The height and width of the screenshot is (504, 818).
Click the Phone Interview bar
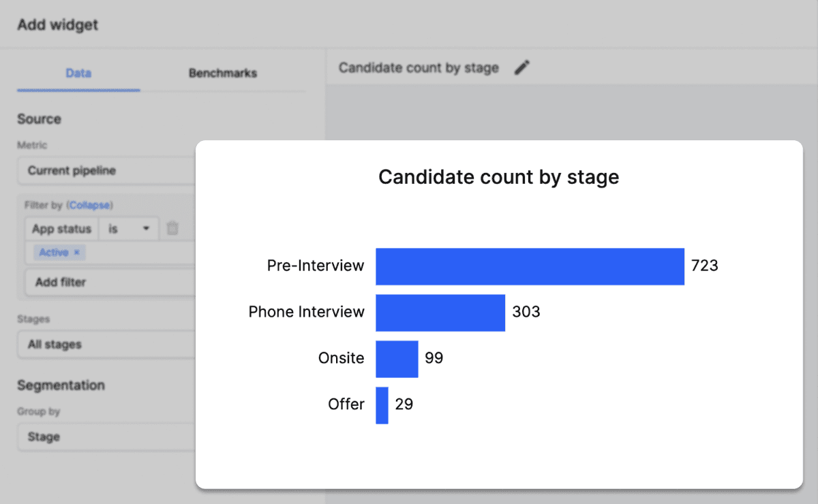click(440, 312)
